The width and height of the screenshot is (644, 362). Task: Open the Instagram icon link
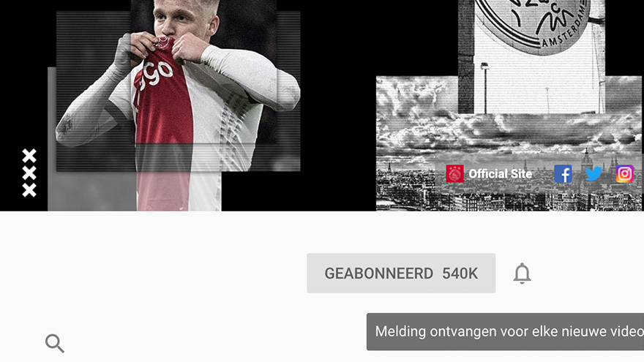[624, 174]
